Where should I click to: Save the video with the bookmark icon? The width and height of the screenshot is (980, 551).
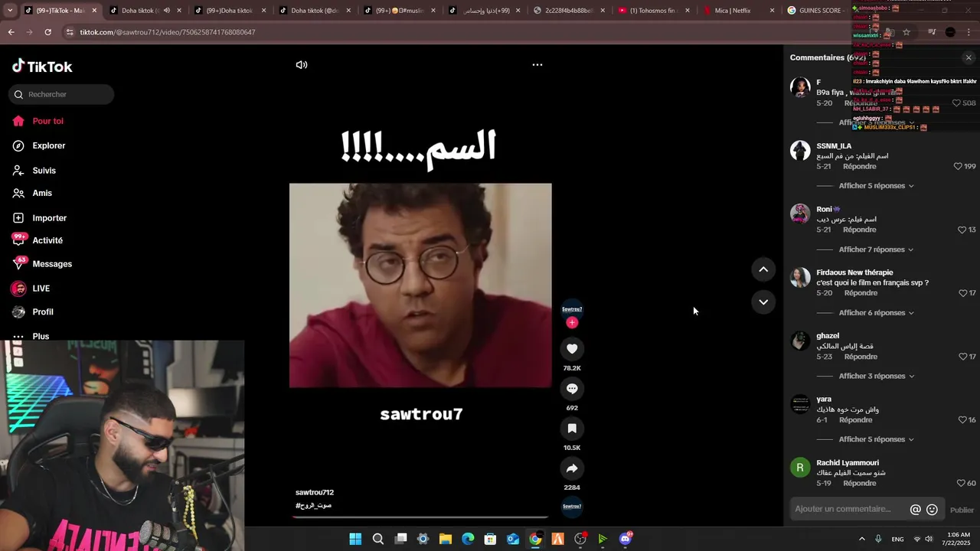point(572,429)
